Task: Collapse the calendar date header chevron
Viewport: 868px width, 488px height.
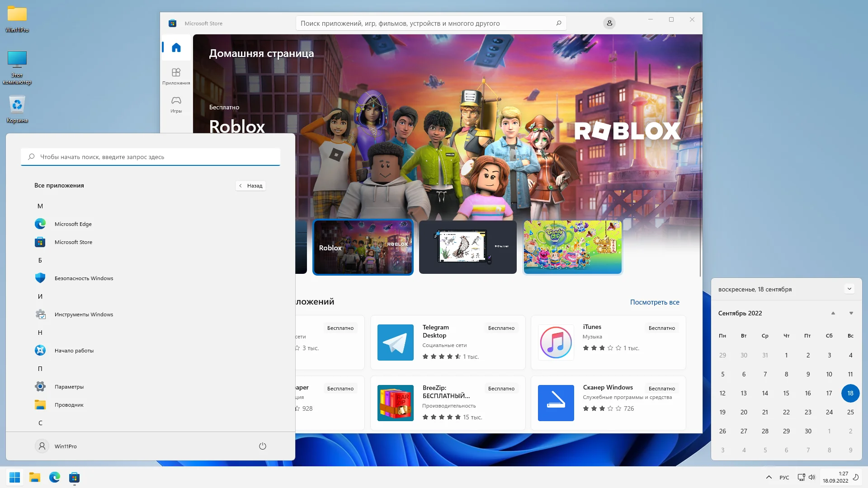Action: tap(849, 289)
